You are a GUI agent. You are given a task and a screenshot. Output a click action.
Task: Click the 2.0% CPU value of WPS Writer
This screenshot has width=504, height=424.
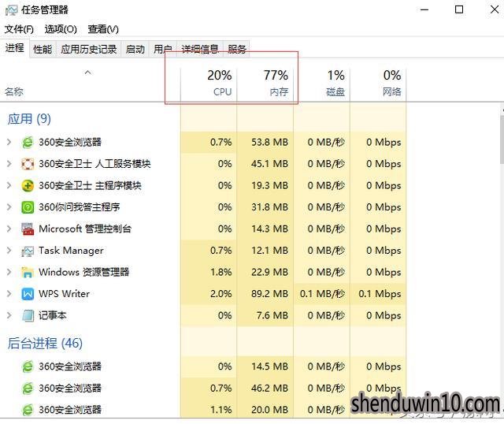(220, 294)
